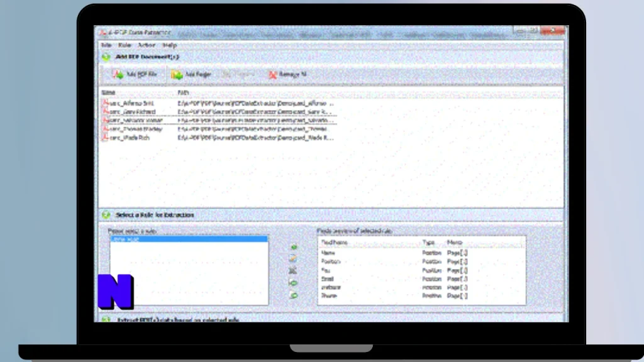Viewport: 644px width, 362px height.
Task: Click the Add Folder icon
Action: [x=177, y=74]
